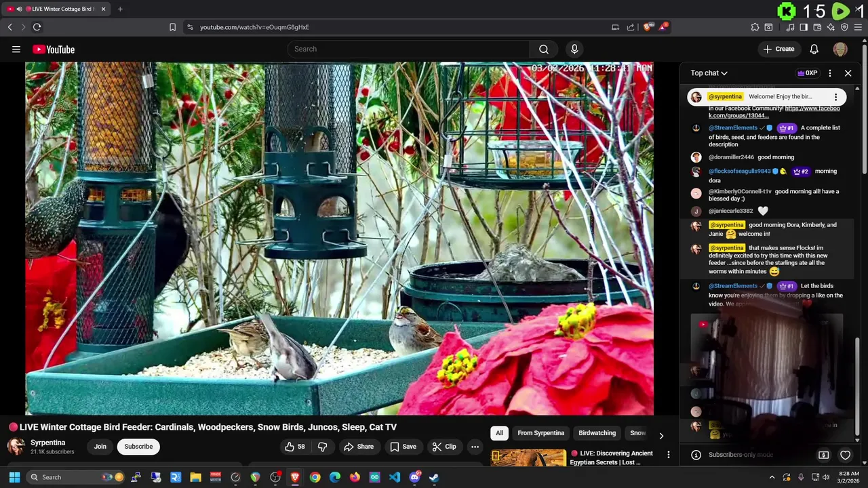Image resolution: width=868 pixels, height=488 pixels.
Task: Open the Syrpentina channel avatar
Action: tap(16, 447)
